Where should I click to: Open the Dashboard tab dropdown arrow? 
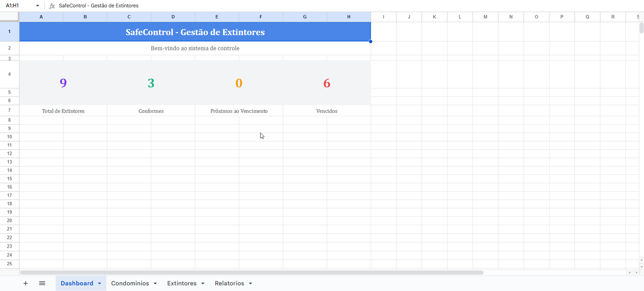[x=99, y=284]
